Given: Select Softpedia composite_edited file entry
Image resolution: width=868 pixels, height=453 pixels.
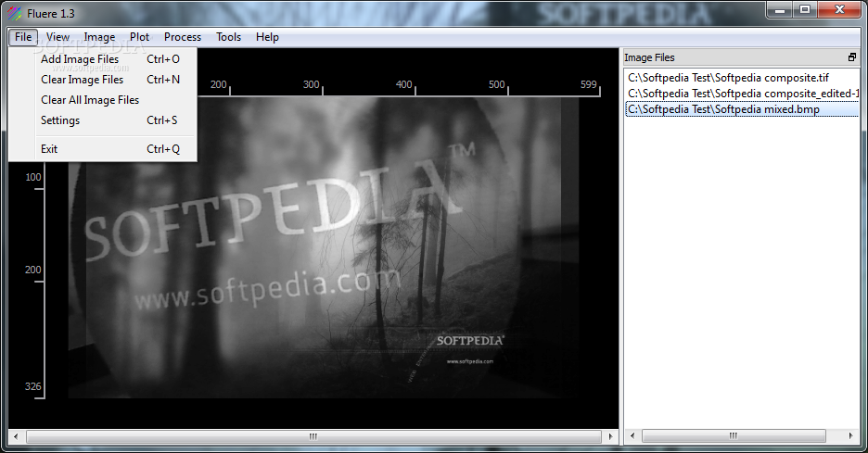Looking at the screenshot, I should (x=742, y=94).
